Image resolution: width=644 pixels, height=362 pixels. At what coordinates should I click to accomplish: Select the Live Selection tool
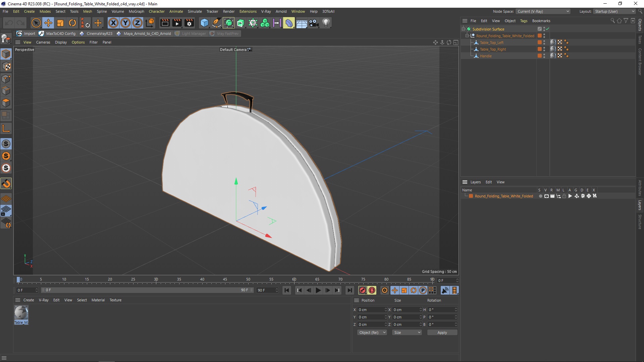pyautogui.click(x=36, y=23)
